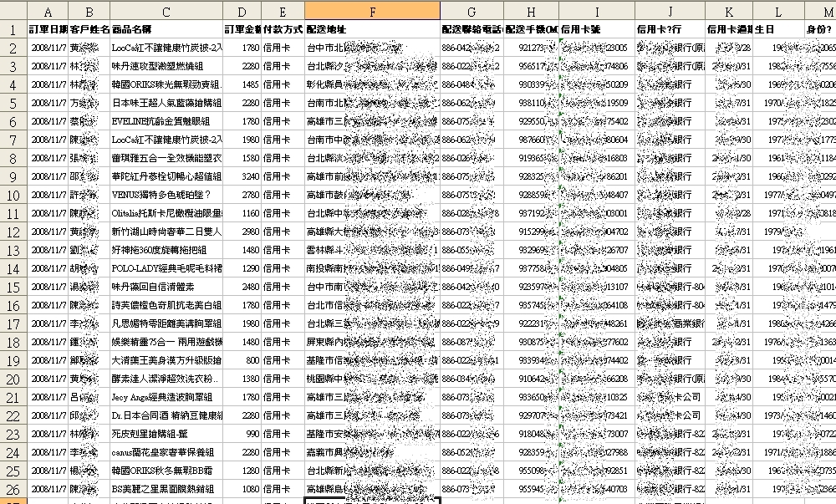Click the '2008/11/7' date cell in row 25
Viewport: 836px width, 504px height.
tap(48, 471)
